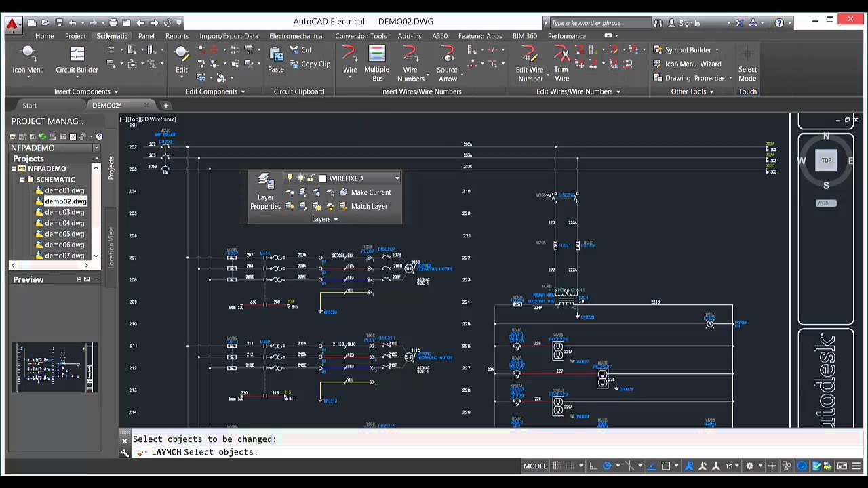
Task: Expand the Insert Components panel
Action: coord(86,91)
